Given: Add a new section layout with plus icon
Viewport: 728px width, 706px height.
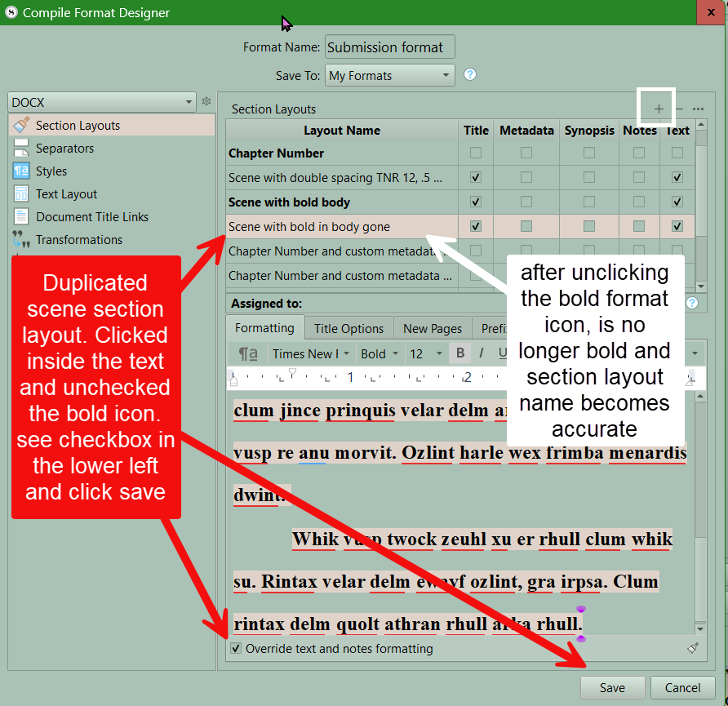Looking at the screenshot, I should [x=659, y=109].
